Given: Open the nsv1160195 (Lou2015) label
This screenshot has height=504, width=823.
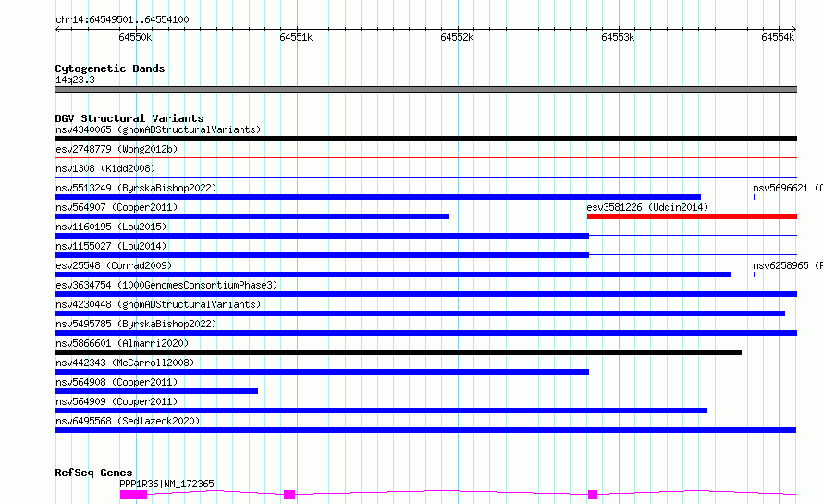Looking at the screenshot, I should pyautogui.click(x=111, y=227).
